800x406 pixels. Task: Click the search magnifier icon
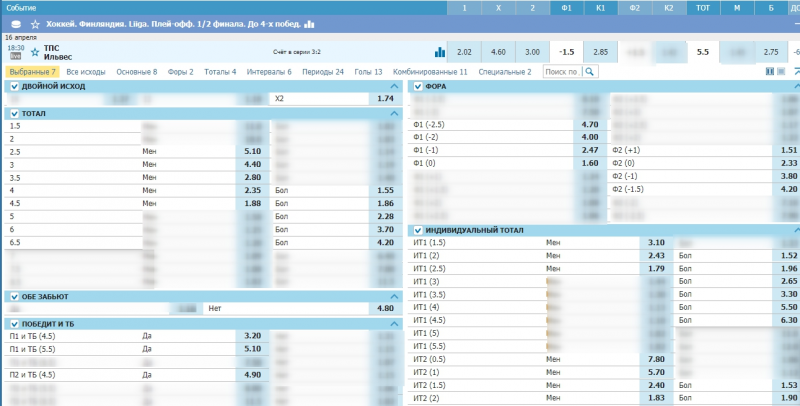(590, 72)
